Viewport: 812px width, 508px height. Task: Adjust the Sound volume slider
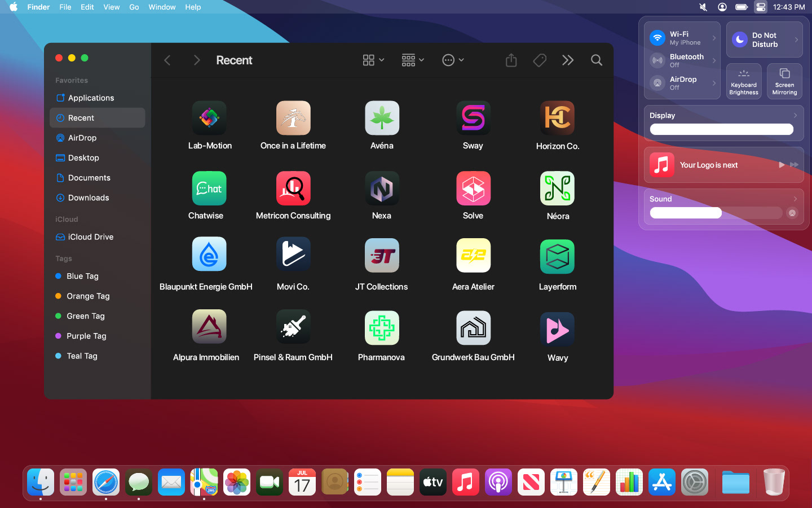pyautogui.click(x=716, y=213)
